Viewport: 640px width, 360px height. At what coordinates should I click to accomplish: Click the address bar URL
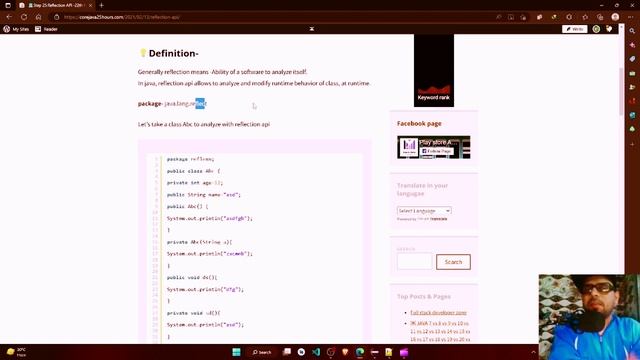pyautogui.click(x=122, y=17)
